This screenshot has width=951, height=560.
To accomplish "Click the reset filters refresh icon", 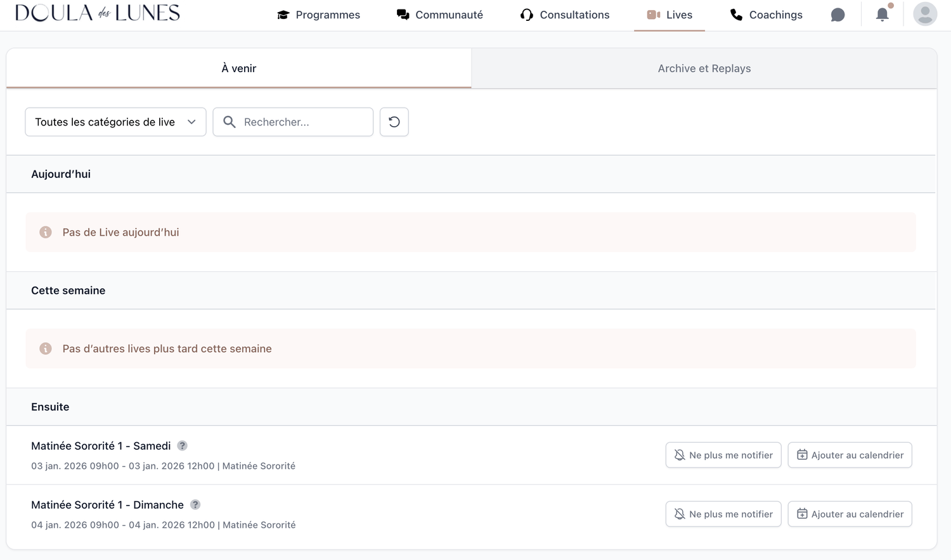I will click(x=394, y=122).
